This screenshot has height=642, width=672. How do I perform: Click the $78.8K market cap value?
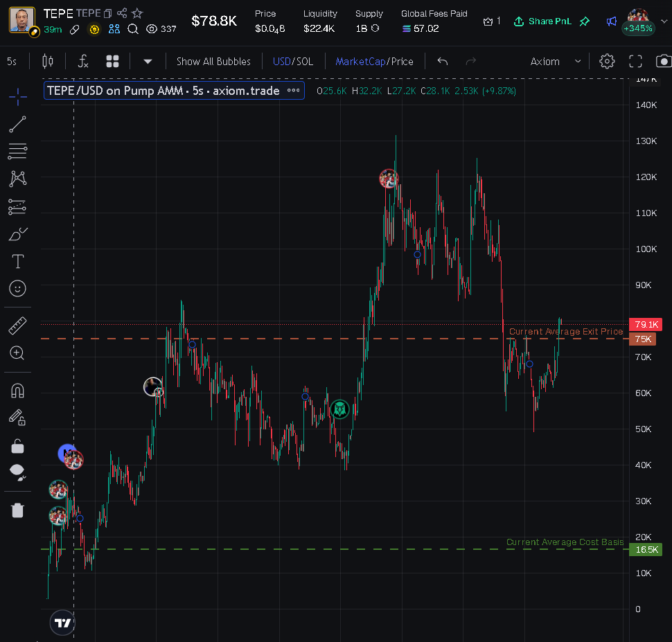click(x=214, y=21)
